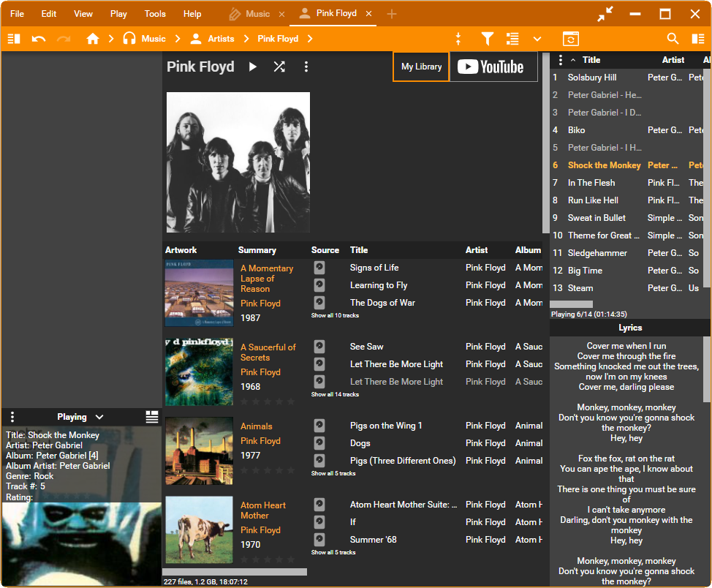This screenshot has width=712, height=588.
Task: Click the Home icon in the breadcrumb bar
Action: click(x=93, y=39)
